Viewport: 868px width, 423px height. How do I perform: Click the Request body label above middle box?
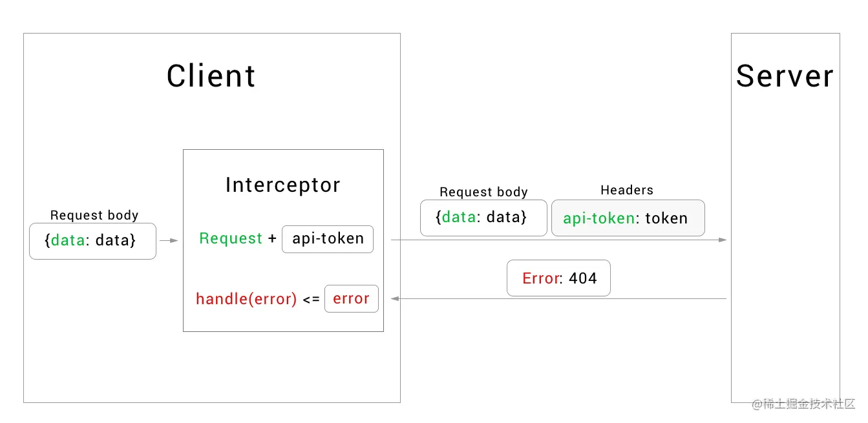click(x=483, y=192)
